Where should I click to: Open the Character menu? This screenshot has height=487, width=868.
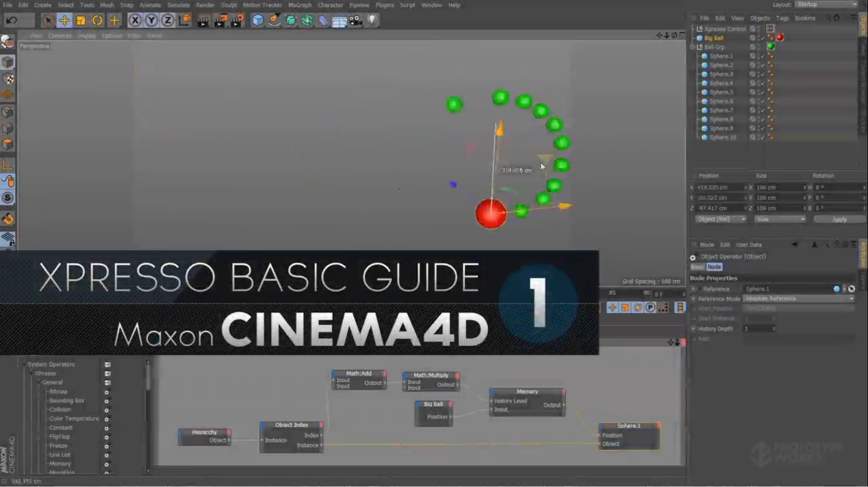point(330,5)
